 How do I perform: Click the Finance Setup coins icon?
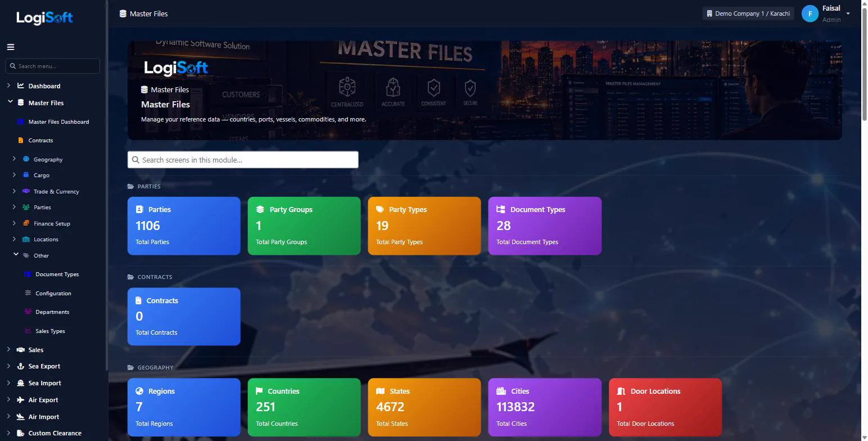pyautogui.click(x=26, y=223)
